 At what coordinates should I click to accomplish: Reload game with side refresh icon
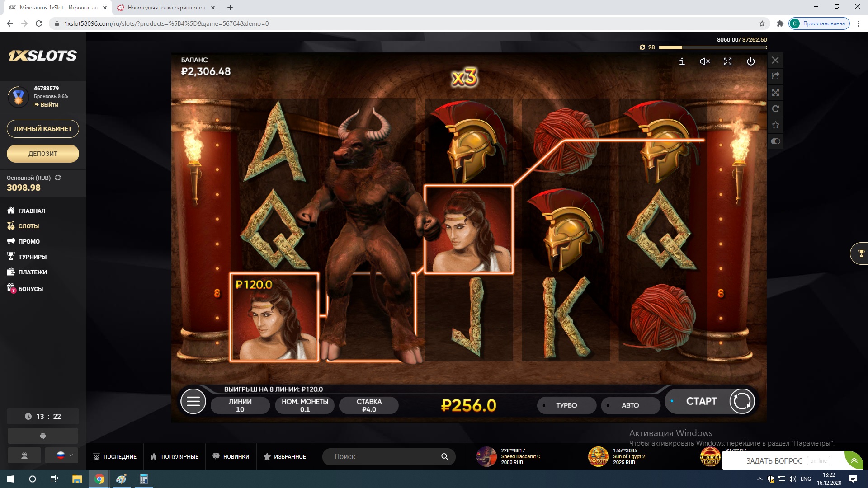tap(775, 109)
